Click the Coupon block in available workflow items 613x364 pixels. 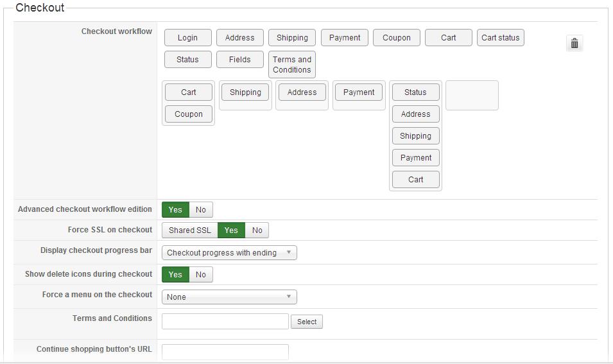(396, 38)
